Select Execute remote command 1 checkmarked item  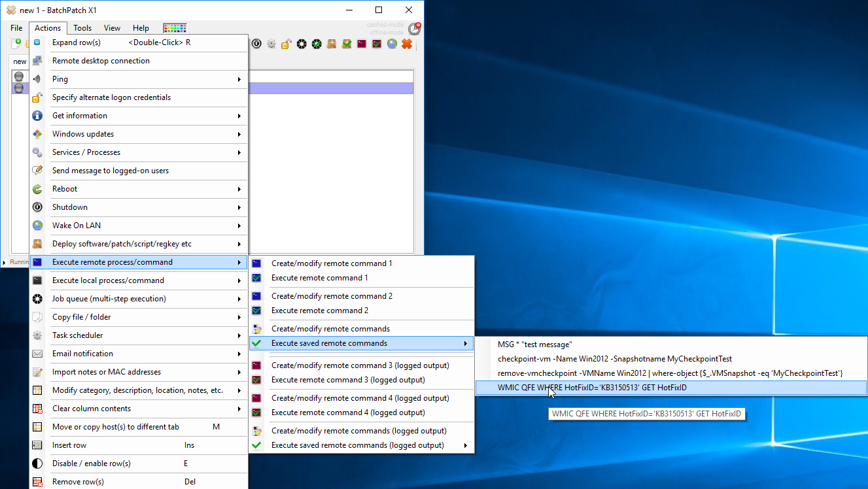319,278
